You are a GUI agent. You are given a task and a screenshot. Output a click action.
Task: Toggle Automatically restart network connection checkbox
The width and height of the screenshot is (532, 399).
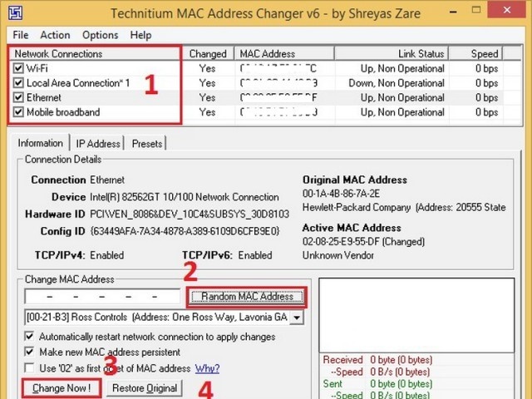pos(30,337)
